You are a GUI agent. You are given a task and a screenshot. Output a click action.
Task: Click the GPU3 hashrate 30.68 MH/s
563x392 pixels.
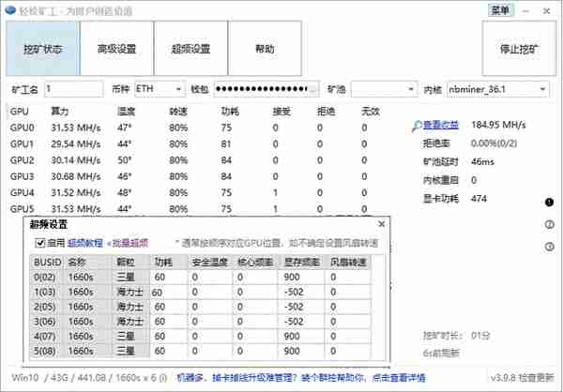coord(76,176)
